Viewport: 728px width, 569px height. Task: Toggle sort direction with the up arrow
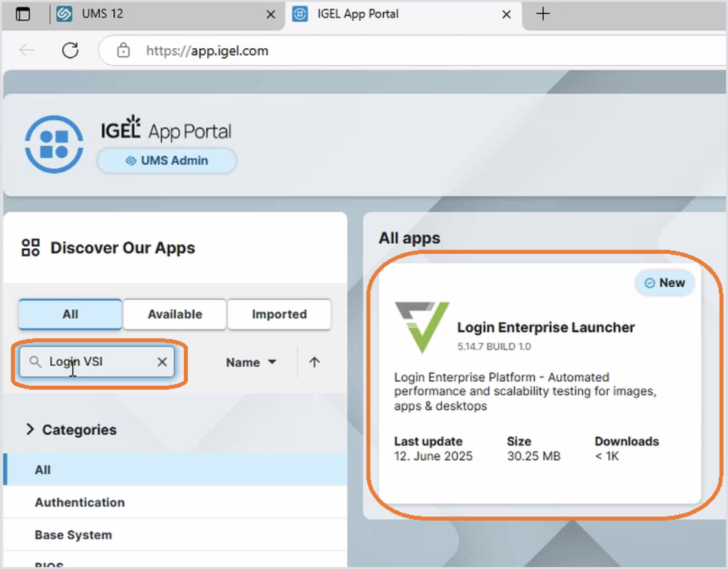click(314, 362)
